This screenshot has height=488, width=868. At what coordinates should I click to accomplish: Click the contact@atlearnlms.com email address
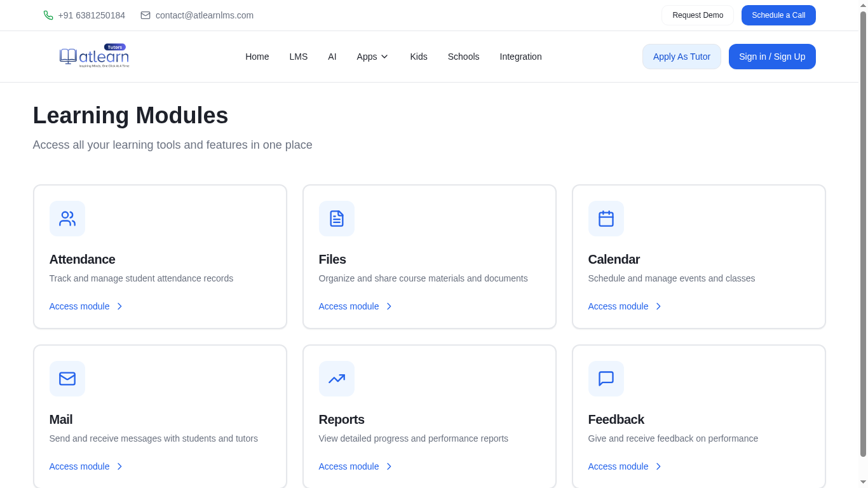tap(205, 15)
